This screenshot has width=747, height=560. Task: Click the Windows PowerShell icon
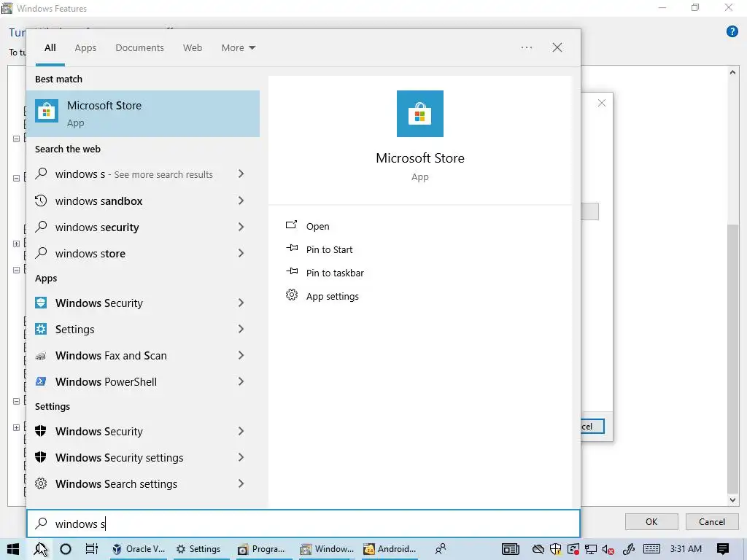(x=41, y=381)
